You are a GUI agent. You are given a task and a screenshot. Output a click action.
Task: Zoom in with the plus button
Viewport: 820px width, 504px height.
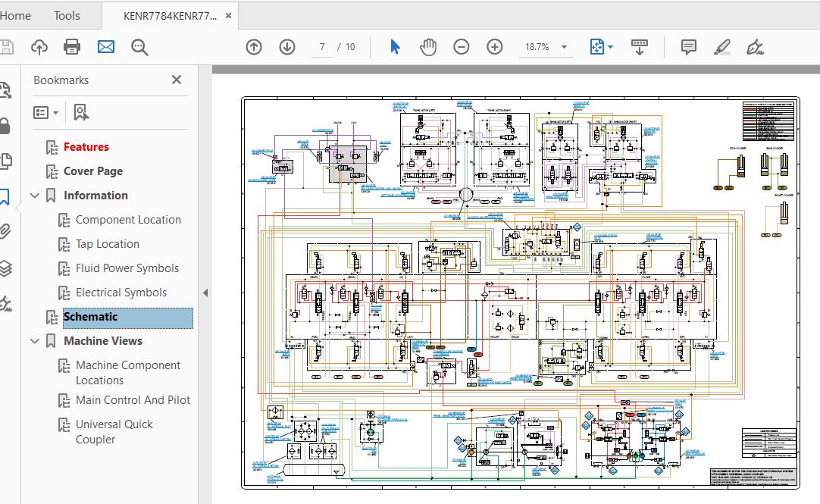(x=495, y=47)
